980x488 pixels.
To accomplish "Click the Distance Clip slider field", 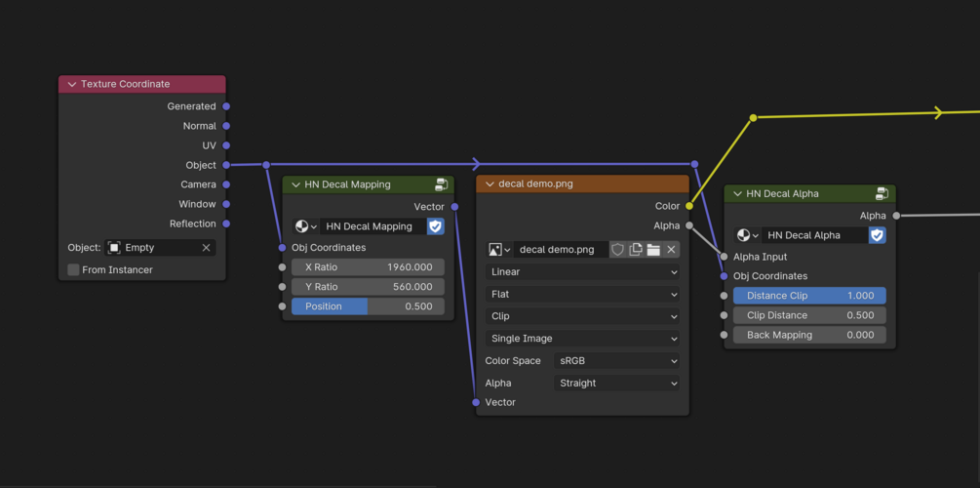I will click(809, 296).
